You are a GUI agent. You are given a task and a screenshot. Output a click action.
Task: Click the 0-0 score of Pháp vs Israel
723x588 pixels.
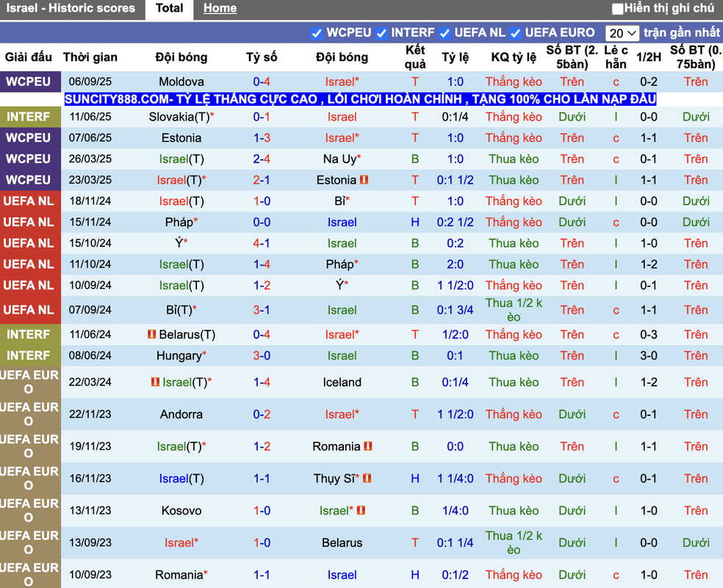pyautogui.click(x=262, y=222)
